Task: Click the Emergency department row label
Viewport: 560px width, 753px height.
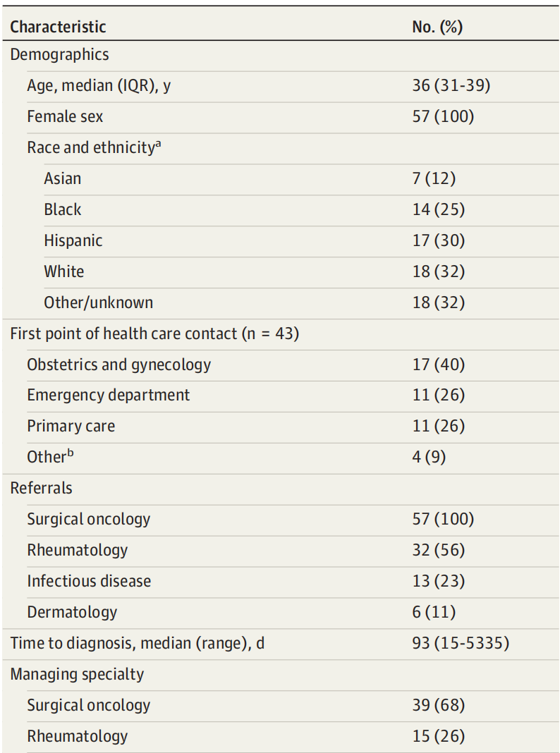Action: coord(109,396)
